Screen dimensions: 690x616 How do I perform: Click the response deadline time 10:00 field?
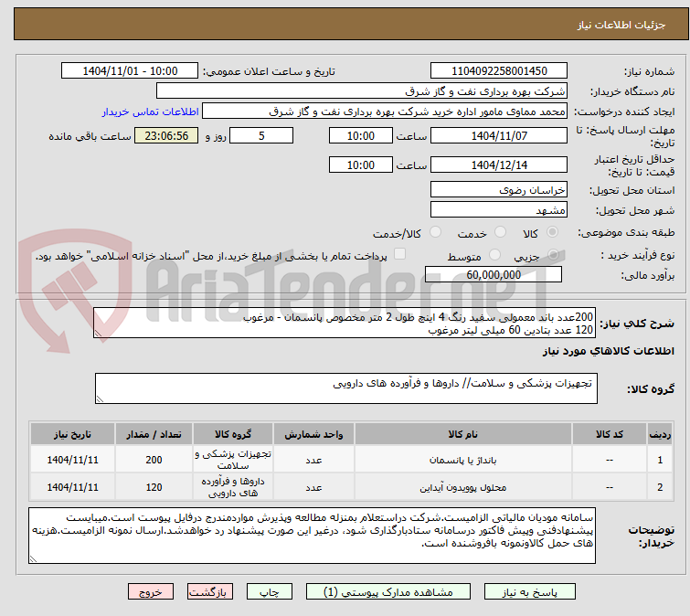[361, 135]
